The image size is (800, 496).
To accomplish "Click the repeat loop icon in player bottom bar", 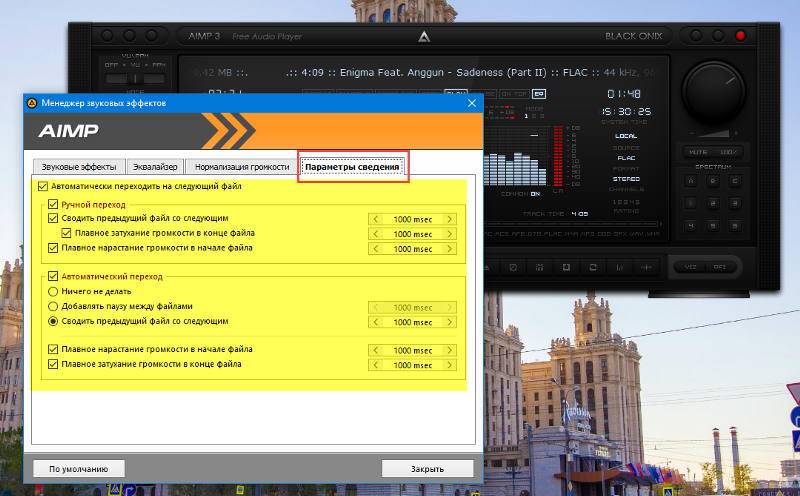I will point(593,267).
